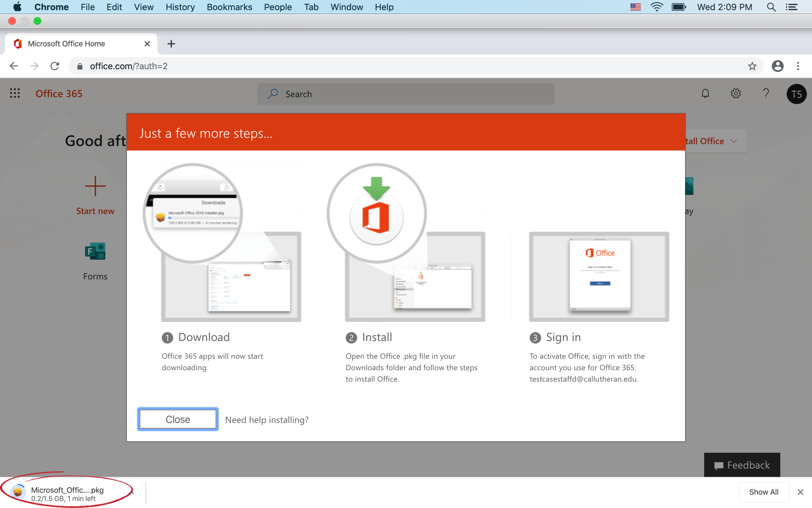
Task: Expand options for the pkg download
Action: tap(133, 492)
